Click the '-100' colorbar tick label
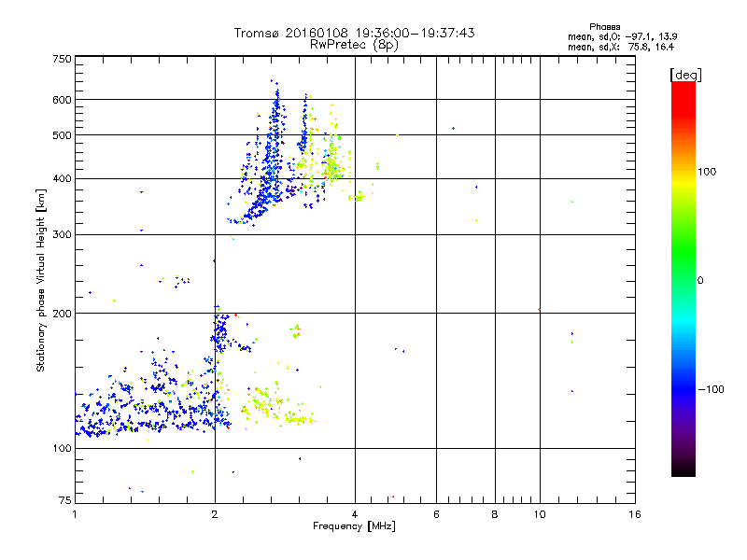Viewport: 747px width, 560px height. point(711,389)
